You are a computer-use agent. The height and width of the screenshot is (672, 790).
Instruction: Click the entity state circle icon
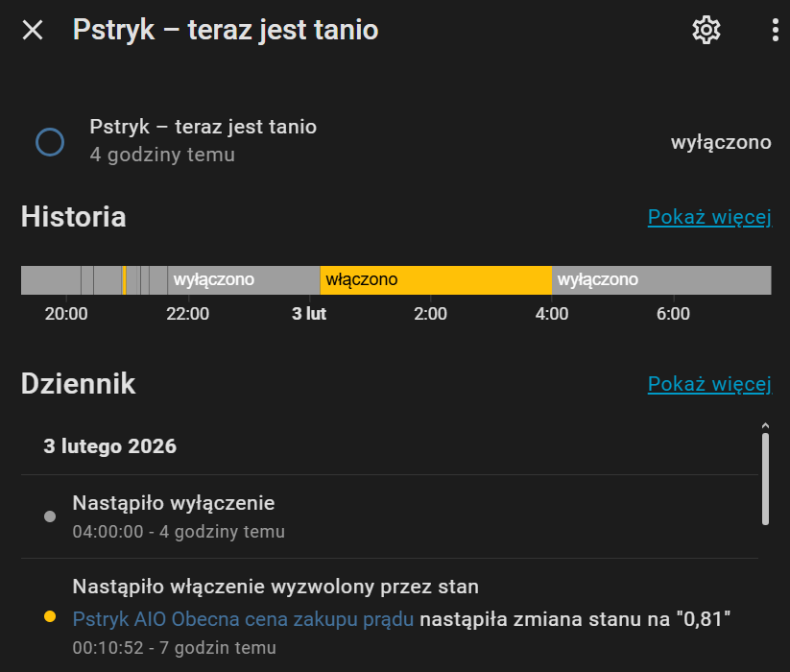pos(50,142)
